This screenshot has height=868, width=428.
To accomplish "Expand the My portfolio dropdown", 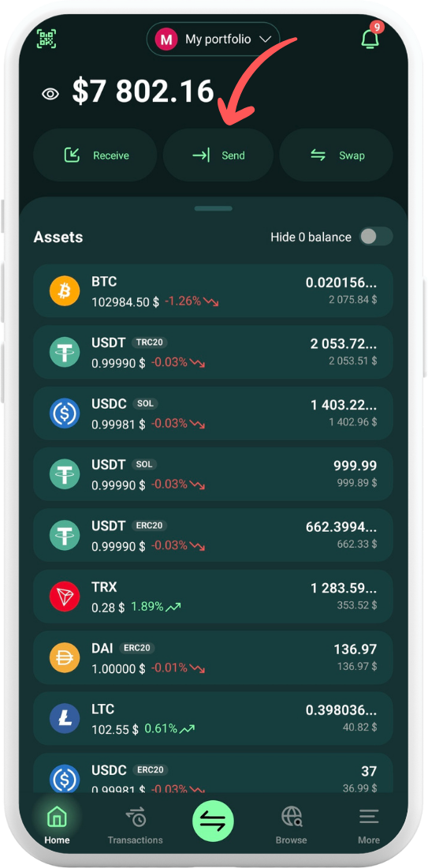I will pos(213,39).
